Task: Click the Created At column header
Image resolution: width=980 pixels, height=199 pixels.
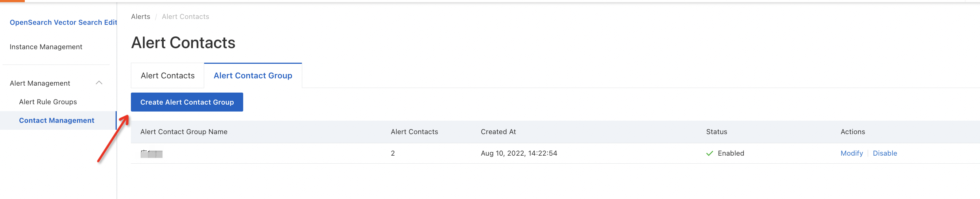Action: (x=498, y=132)
